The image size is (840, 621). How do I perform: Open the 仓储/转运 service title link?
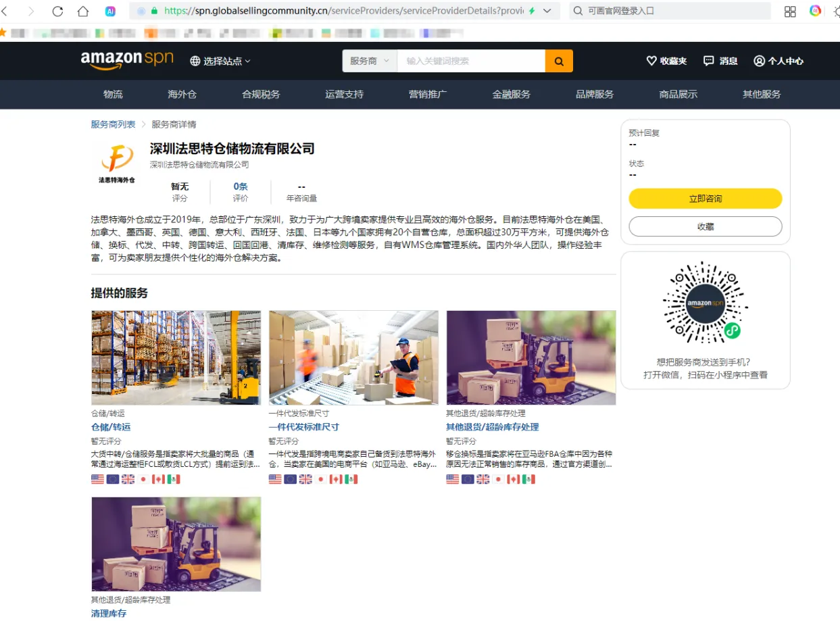click(x=111, y=427)
